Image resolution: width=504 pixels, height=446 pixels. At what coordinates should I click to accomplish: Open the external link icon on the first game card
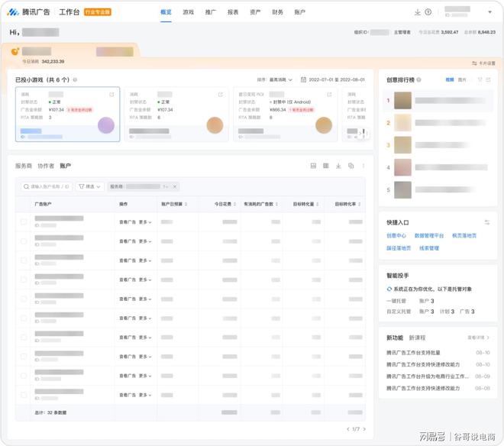tap(112, 95)
